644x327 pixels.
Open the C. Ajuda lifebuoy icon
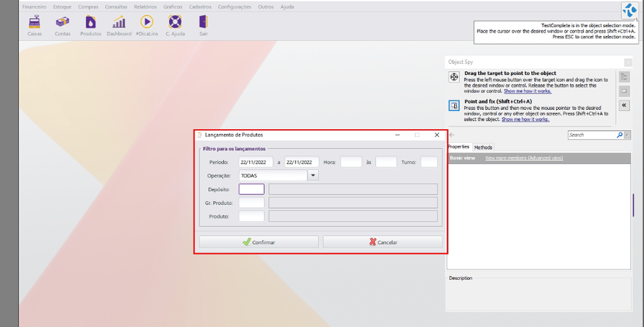click(175, 23)
